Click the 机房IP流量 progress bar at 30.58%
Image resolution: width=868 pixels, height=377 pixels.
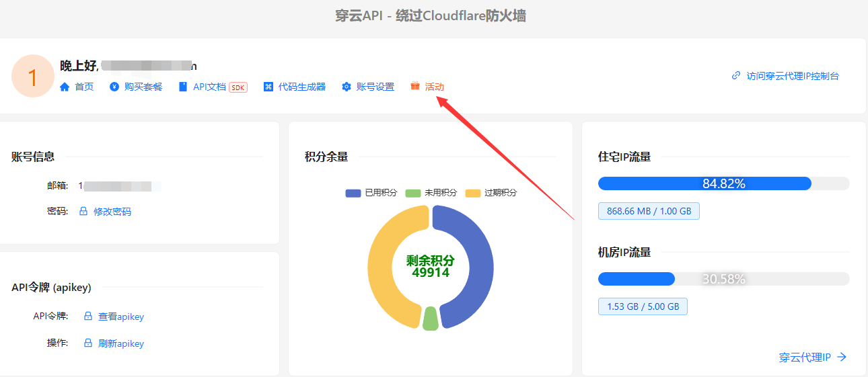point(724,279)
